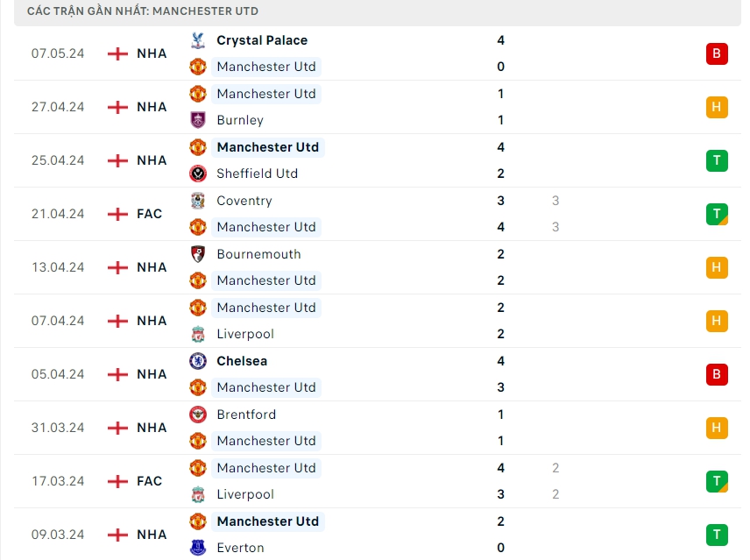Open the Coventry team link
The height and width of the screenshot is (560, 750).
(x=244, y=201)
